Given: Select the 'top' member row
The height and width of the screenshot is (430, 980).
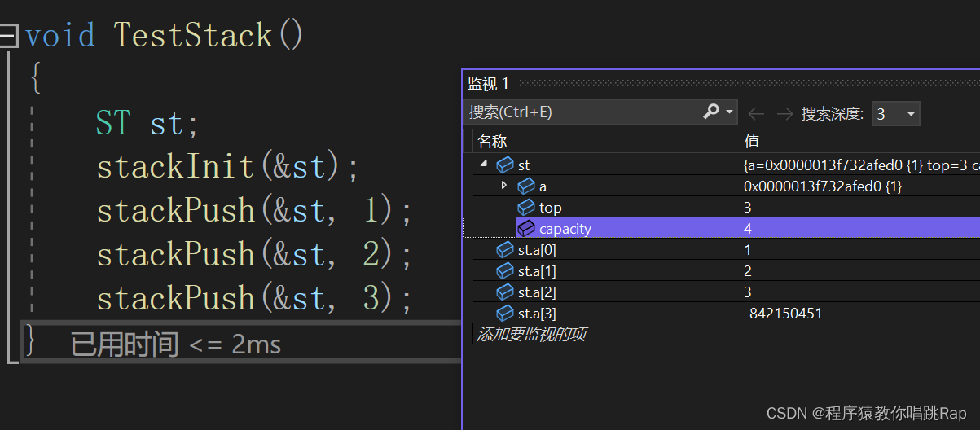Looking at the screenshot, I should pyautogui.click(x=721, y=208).
